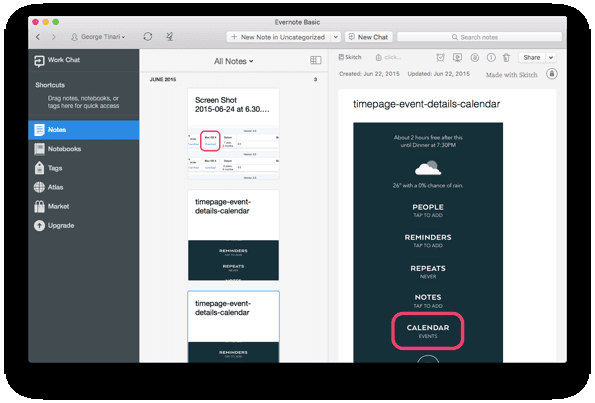The image size is (595, 403).
Task: Open New Note dropdown arrow
Action: (x=335, y=37)
